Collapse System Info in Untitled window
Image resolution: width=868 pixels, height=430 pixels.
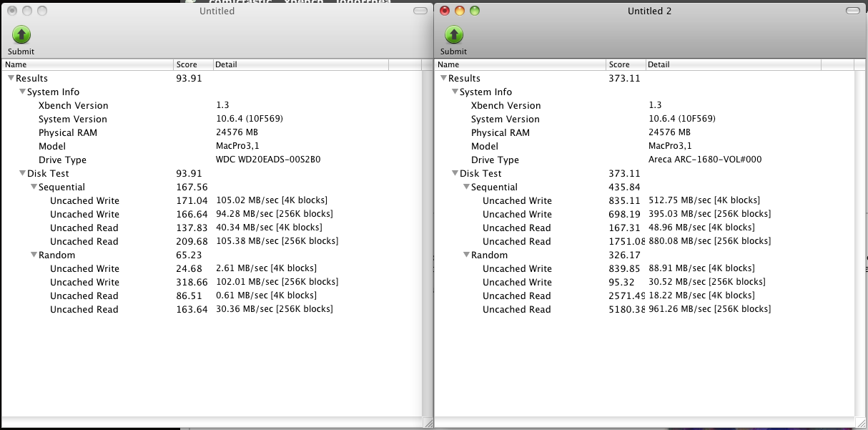coord(22,92)
